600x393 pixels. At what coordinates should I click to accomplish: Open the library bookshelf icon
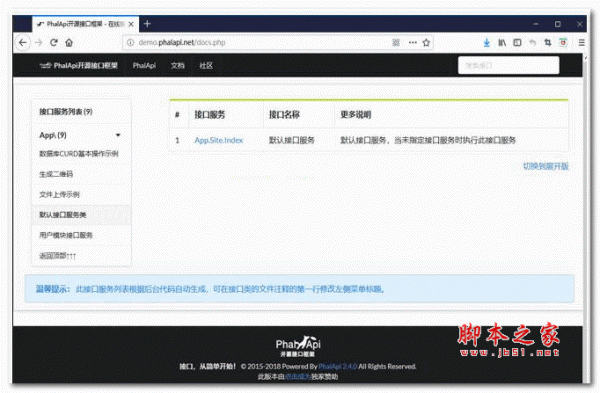coord(502,42)
